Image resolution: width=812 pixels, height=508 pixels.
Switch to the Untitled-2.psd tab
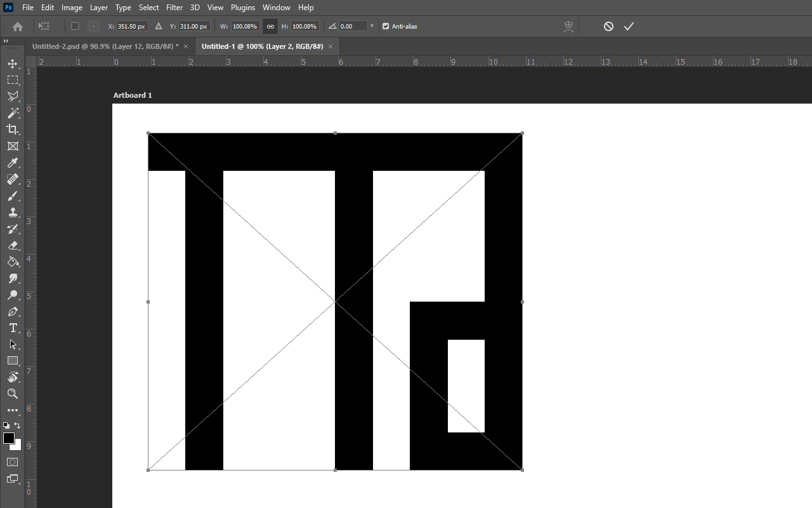[105, 46]
